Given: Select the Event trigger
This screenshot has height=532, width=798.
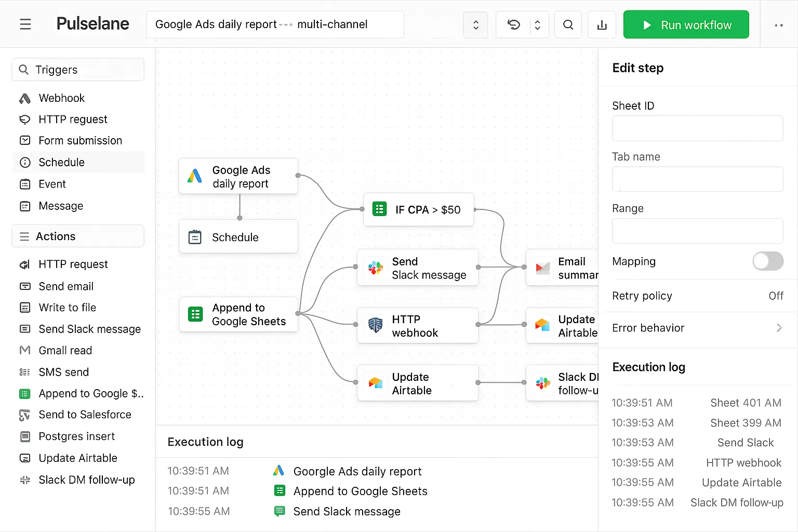Looking at the screenshot, I should pos(78,184).
